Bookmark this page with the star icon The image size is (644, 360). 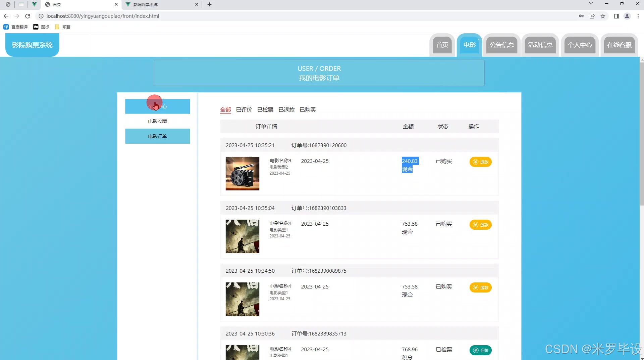[x=603, y=16]
